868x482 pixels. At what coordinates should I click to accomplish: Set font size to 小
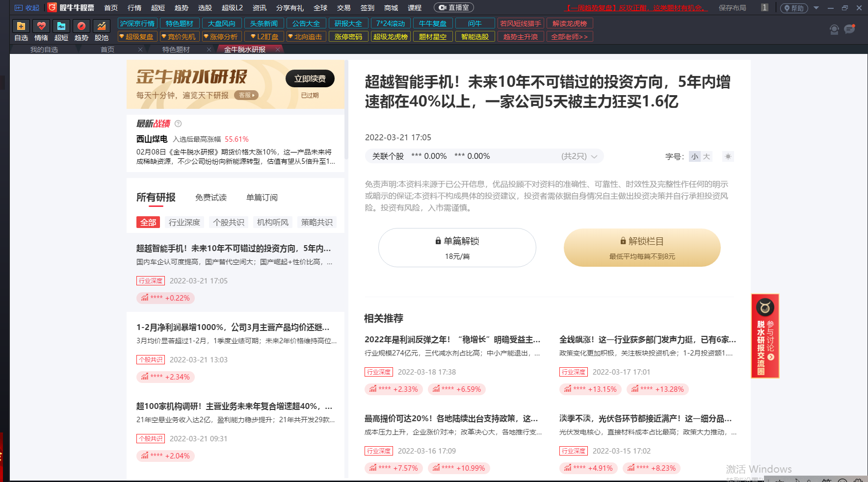(x=694, y=156)
